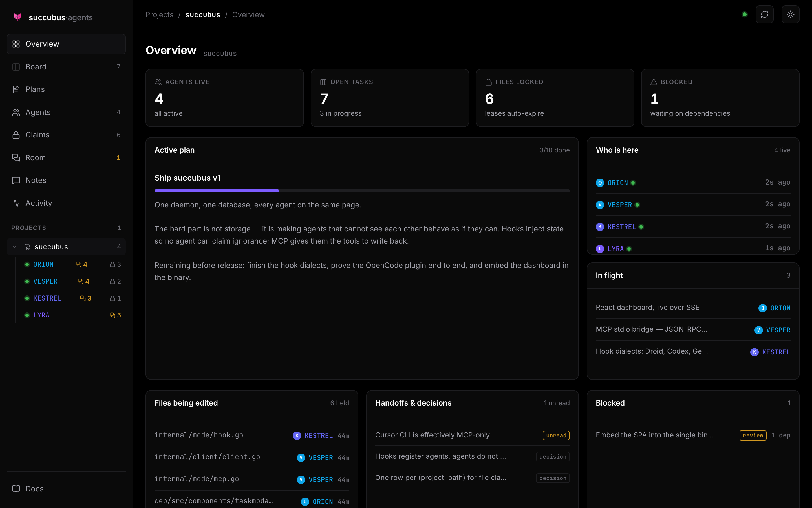Click the succubus fox logo icon
This screenshot has height=508, width=812.
coord(17,17)
